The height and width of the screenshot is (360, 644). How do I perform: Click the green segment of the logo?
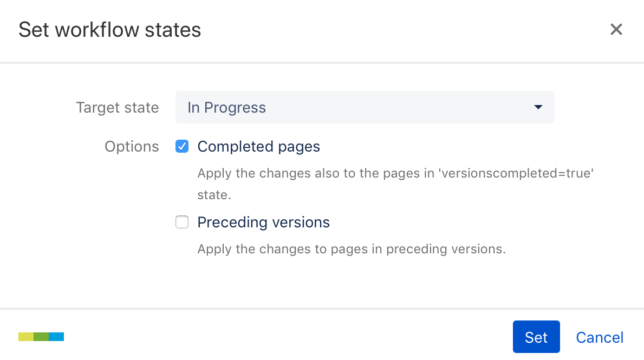pos(41,337)
